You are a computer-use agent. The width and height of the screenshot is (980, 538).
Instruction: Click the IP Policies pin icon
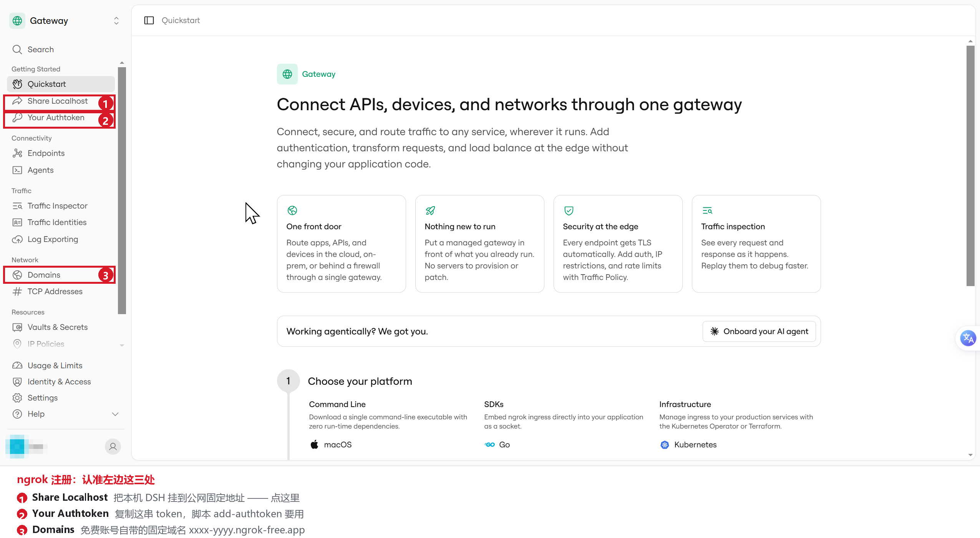click(x=17, y=344)
